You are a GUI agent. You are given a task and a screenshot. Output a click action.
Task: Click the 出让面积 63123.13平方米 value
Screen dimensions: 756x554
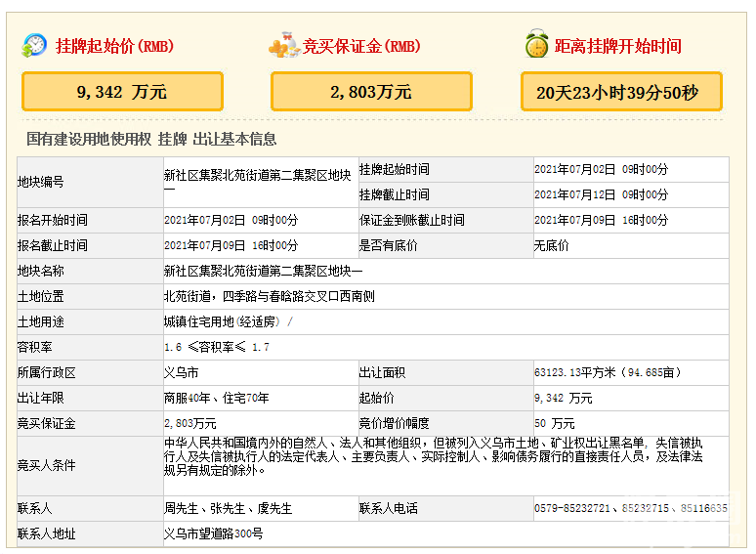(608, 372)
